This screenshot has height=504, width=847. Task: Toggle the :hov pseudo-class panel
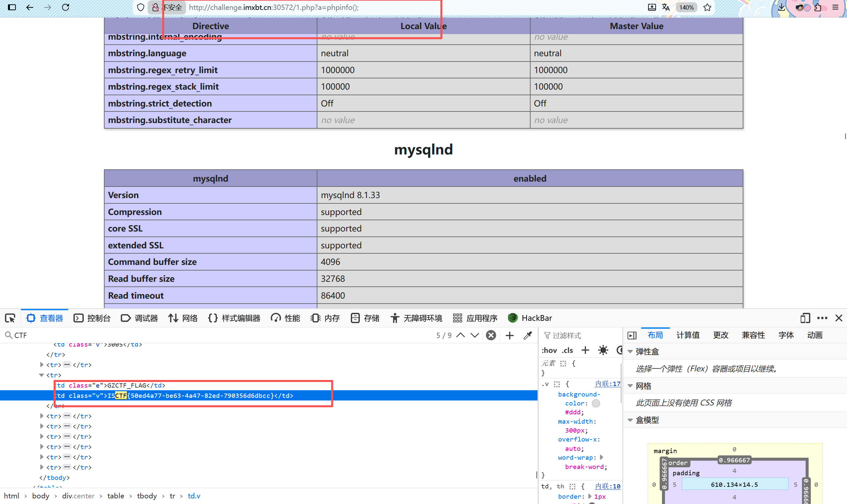click(549, 350)
